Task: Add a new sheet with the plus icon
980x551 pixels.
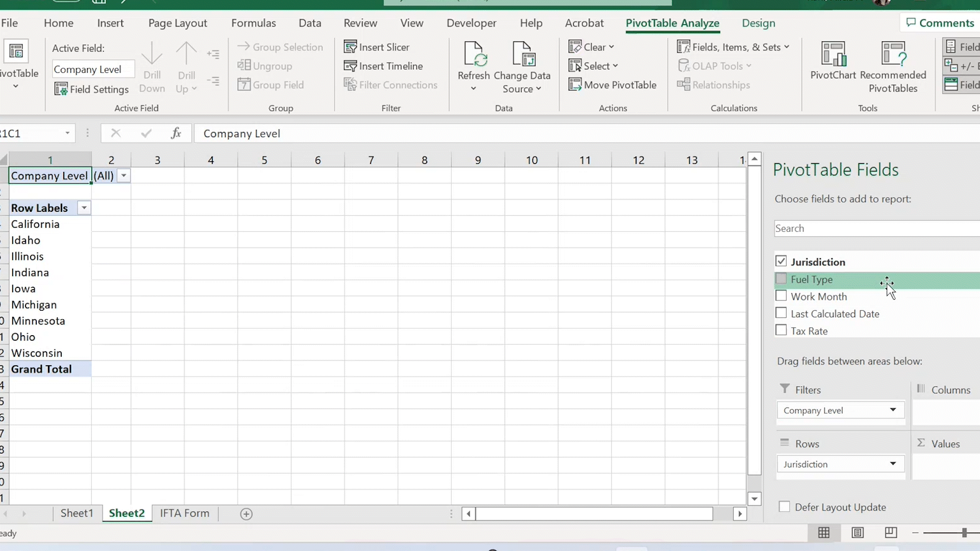Action: coord(247,514)
